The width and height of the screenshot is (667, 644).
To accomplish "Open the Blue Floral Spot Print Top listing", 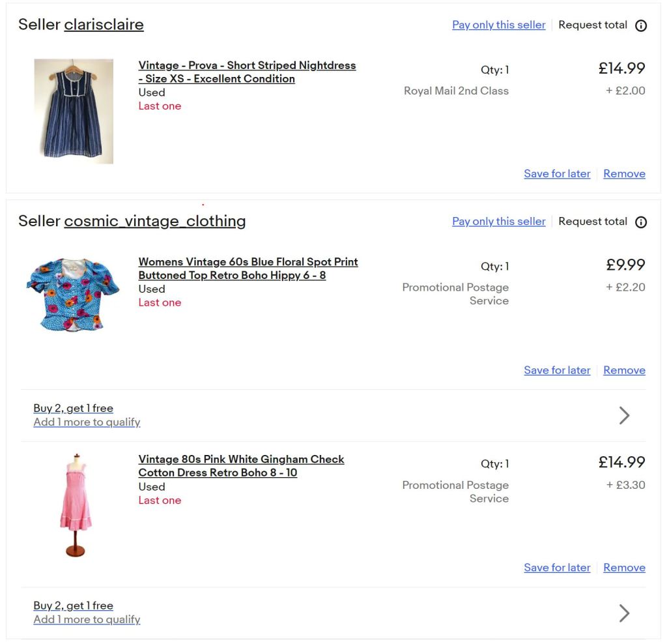I will pos(248,268).
